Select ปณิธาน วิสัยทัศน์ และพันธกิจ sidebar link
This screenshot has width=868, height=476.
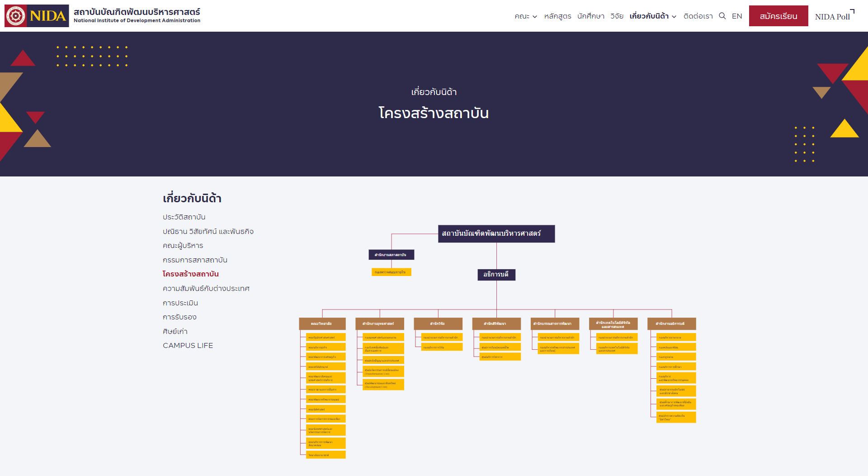[208, 232]
